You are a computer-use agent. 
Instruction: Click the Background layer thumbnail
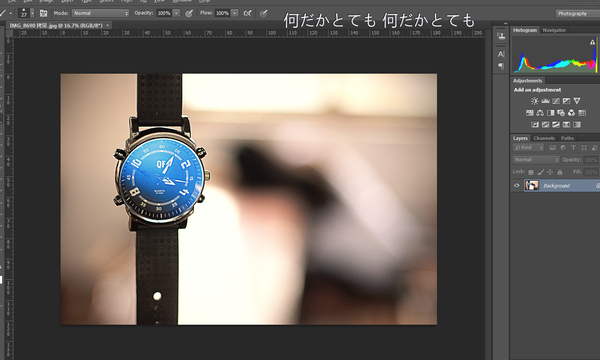click(532, 186)
